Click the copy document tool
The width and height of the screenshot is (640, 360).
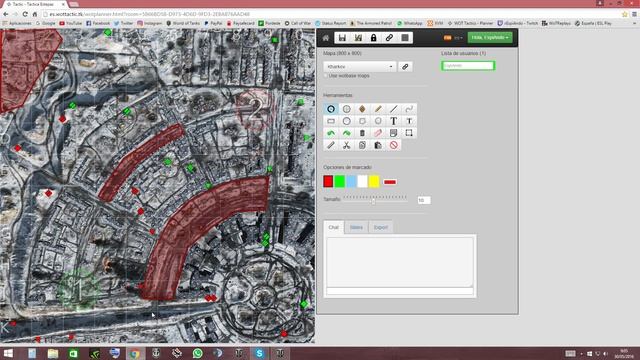coord(362,145)
